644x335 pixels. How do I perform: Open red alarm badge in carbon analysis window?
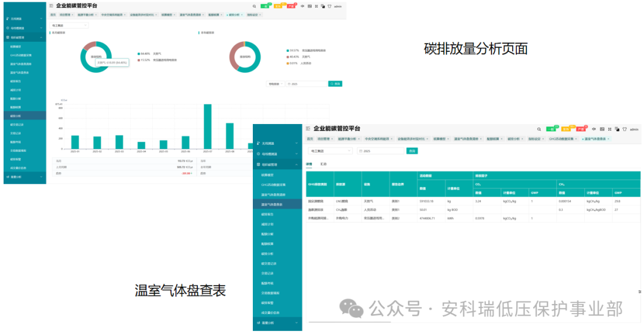291,6
